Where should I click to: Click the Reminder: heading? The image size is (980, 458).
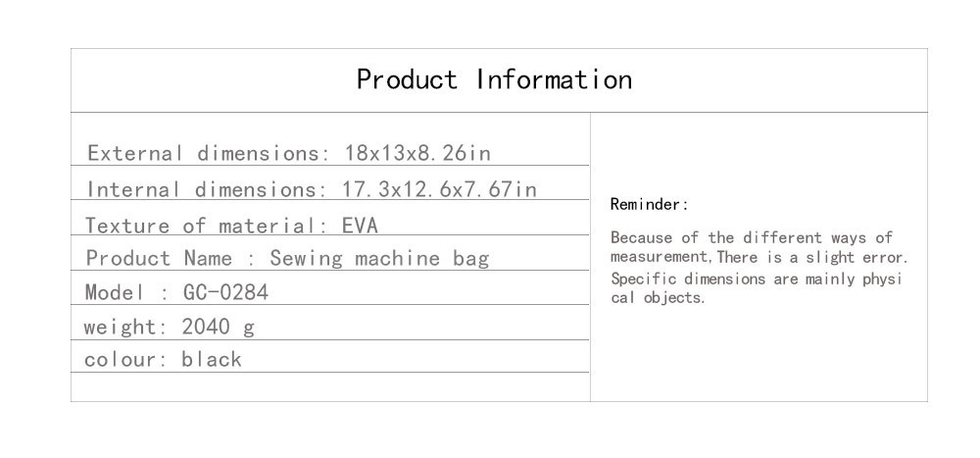650,205
